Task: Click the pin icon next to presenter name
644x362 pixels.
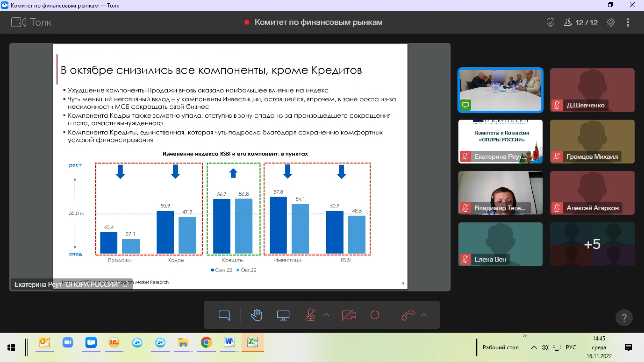Action: pos(125,285)
